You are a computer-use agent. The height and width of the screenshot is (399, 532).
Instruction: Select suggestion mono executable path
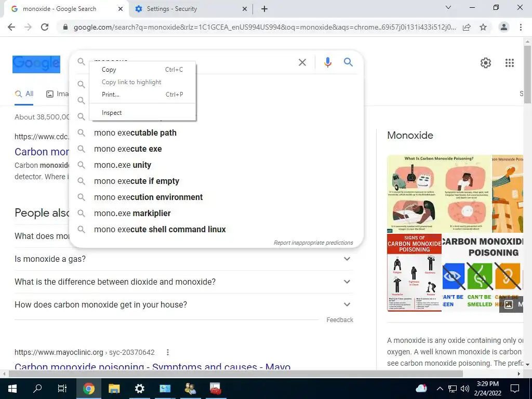click(x=216, y=132)
